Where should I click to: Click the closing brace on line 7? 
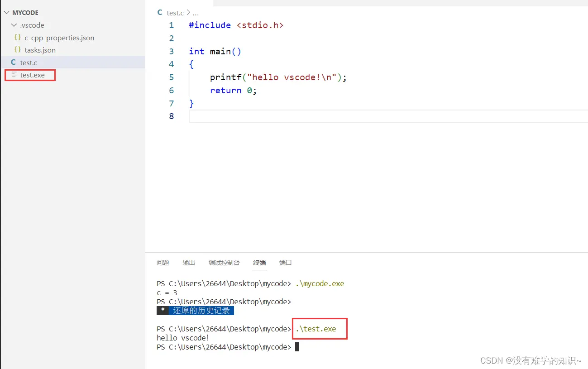[x=191, y=104]
